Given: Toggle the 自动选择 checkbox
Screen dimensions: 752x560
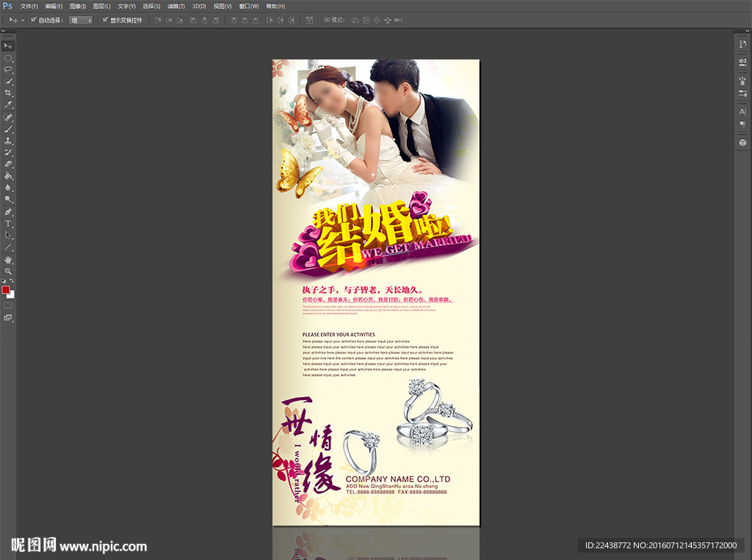Looking at the screenshot, I should pos(34,20).
